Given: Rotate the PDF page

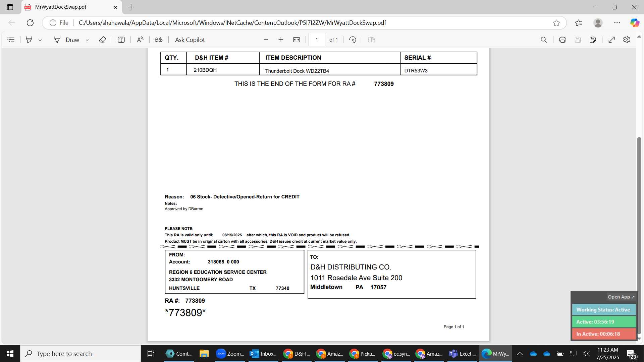Looking at the screenshot, I should (x=353, y=40).
